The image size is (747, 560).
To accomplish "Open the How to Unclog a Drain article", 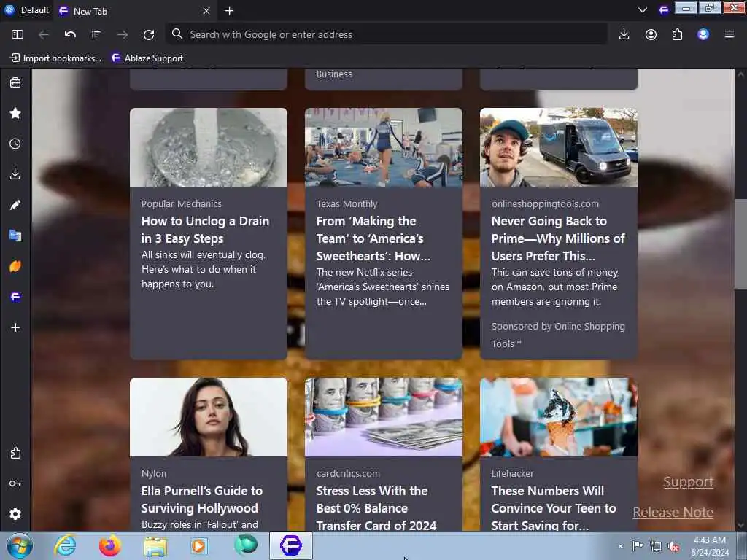I will [x=205, y=230].
